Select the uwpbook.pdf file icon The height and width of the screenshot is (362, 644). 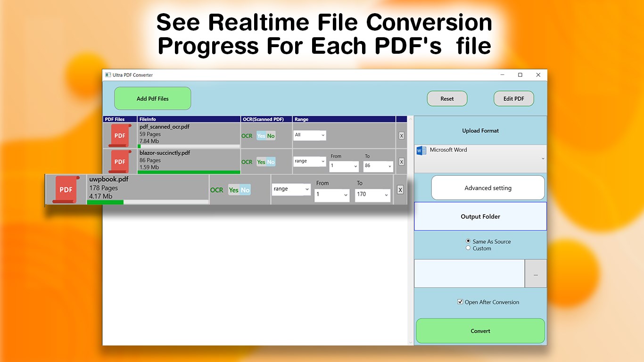[66, 189]
